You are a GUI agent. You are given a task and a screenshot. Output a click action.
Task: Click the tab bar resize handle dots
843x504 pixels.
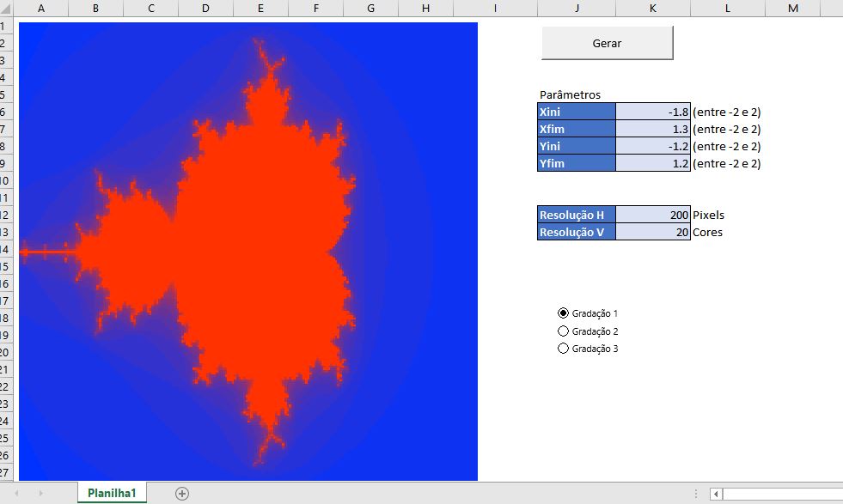pyautogui.click(x=695, y=494)
